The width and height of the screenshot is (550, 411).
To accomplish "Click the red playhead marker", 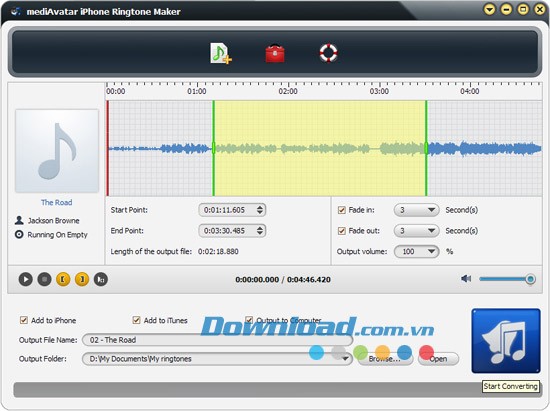I will pyautogui.click(x=108, y=148).
